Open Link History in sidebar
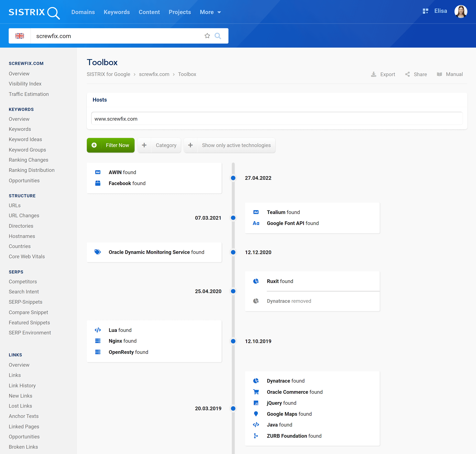 point(22,386)
